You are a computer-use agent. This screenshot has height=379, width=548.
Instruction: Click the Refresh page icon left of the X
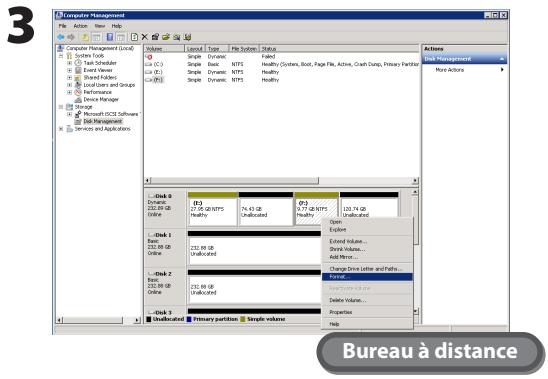(134, 37)
